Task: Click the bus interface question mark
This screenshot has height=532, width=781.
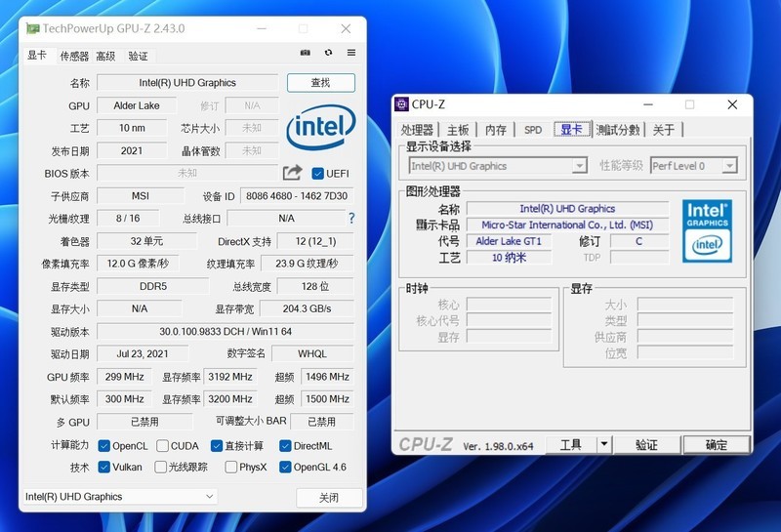Action: (351, 218)
